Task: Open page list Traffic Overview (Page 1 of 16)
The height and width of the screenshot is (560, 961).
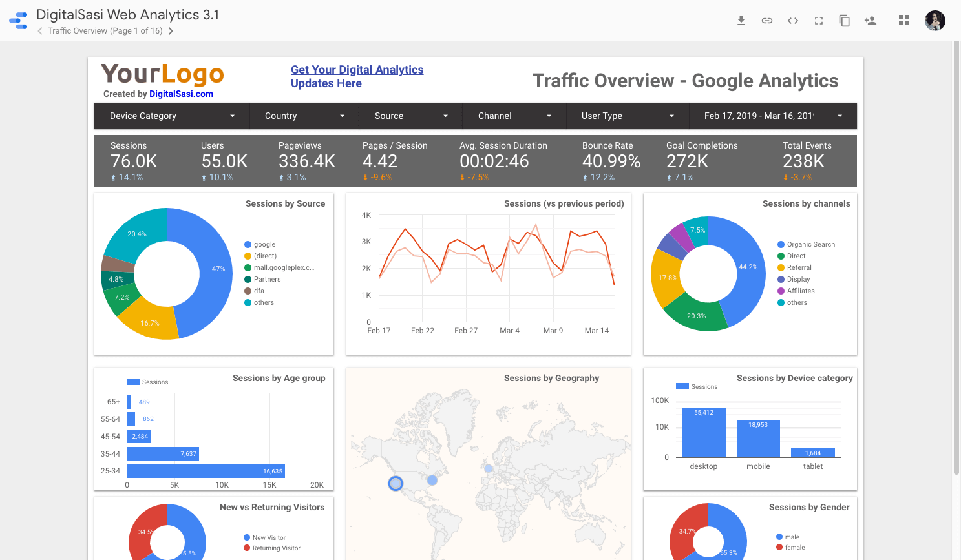Action: click(x=105, y=31)
